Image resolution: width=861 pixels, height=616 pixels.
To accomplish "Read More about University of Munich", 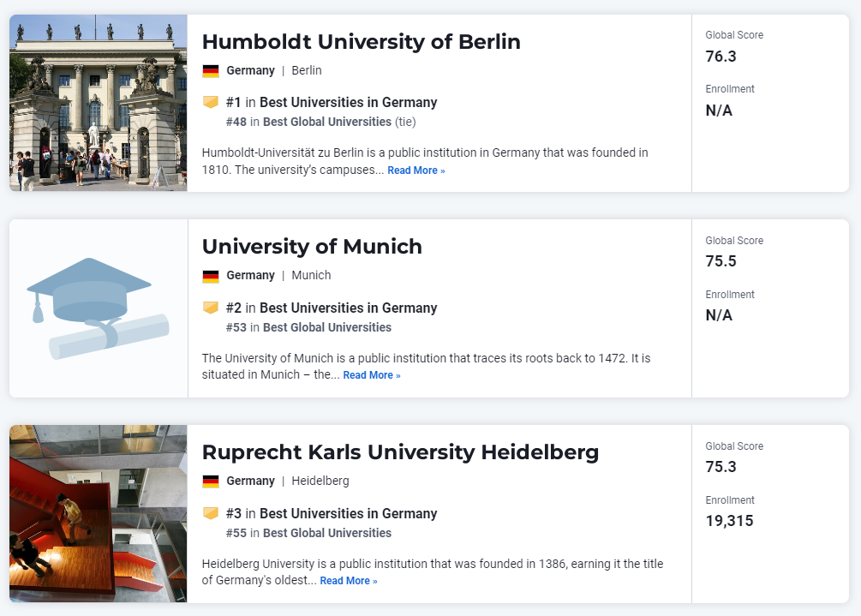I will point(372,375).
